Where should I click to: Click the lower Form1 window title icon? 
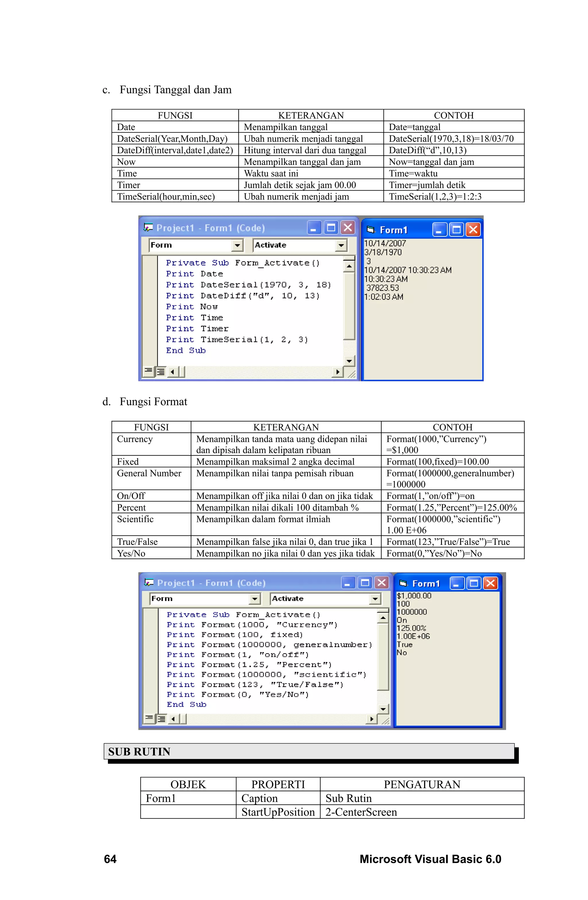(x=403, y=583)
